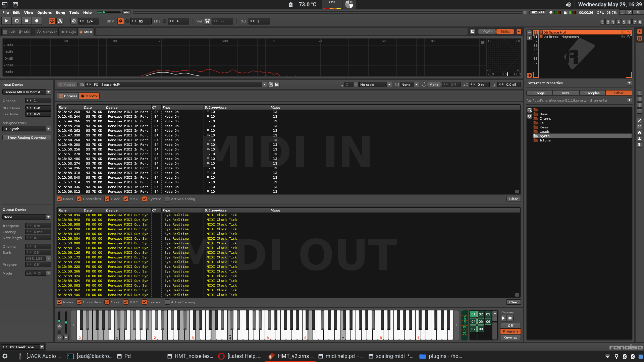644x362 pixels.
Task: Toggle the metronome icon
Action: [60, 21]
